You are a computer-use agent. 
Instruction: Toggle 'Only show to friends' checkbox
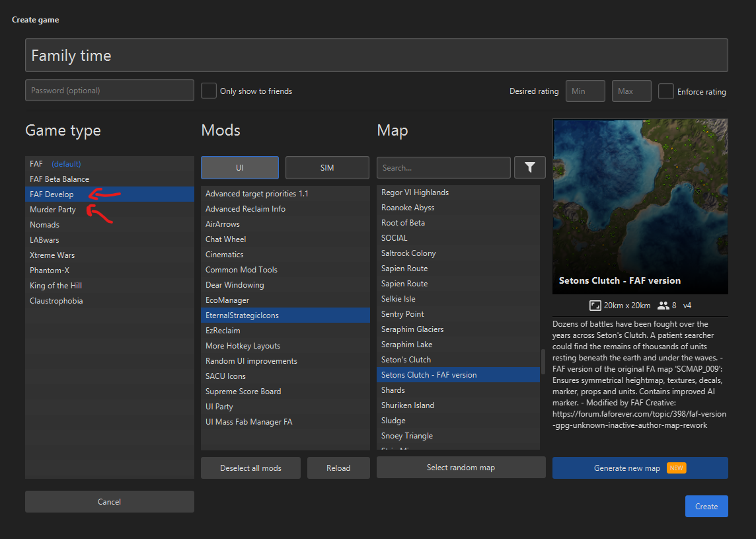point(208,91)
